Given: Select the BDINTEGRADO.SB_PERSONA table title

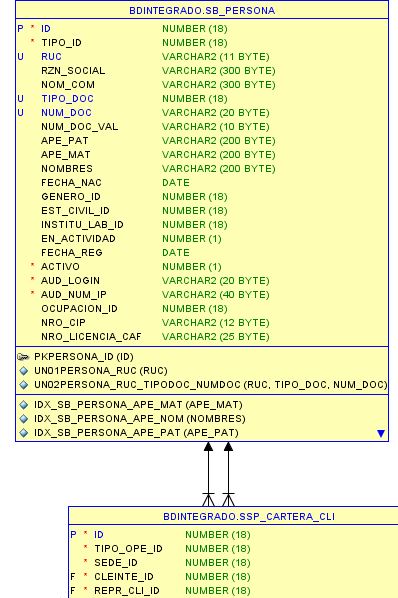Looking at the screenshot, I should (202, 10).
